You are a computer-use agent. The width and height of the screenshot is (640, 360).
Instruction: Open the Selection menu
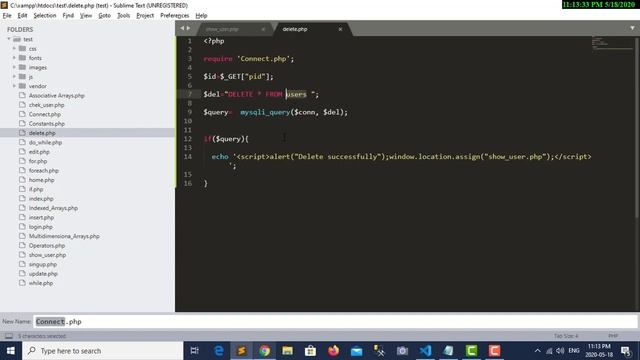click(44, 16)
